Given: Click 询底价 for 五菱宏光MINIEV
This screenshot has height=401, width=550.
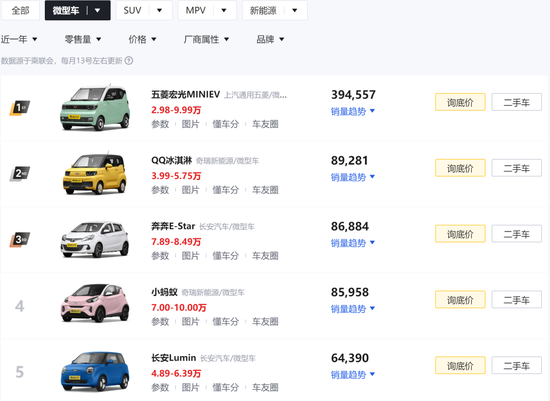Looking at the screenshot, I should coord(460,102).
